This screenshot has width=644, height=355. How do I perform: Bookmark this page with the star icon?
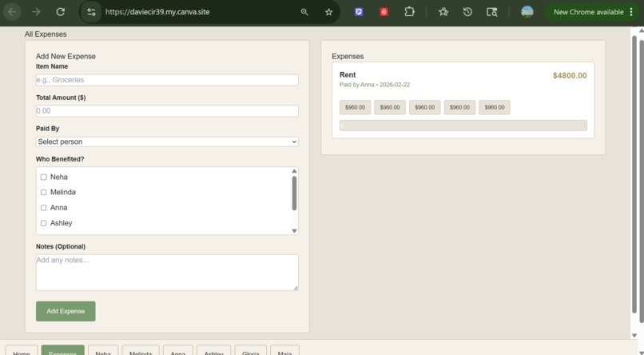point(328,12)
